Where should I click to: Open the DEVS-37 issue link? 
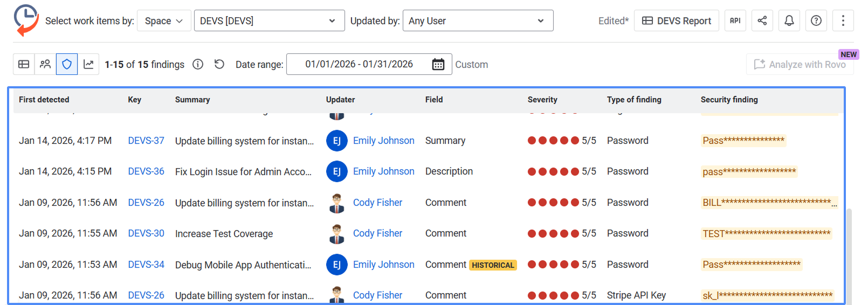tap(146, 141)
